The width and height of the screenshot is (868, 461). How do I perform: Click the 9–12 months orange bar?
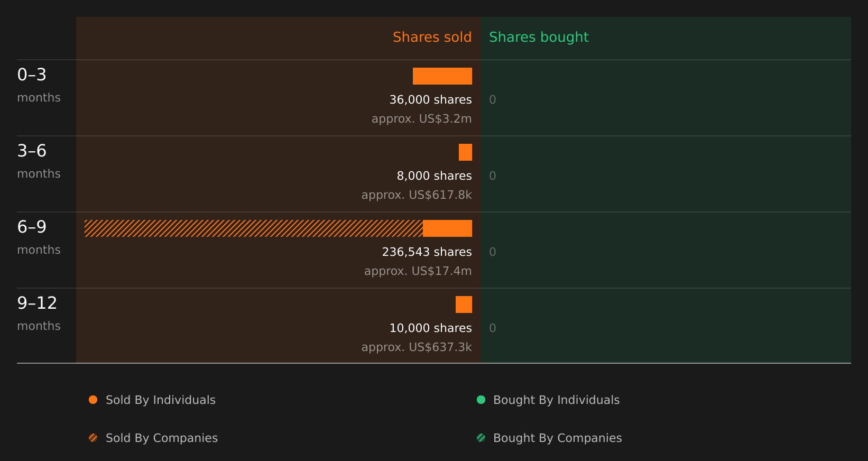point(464,305)
